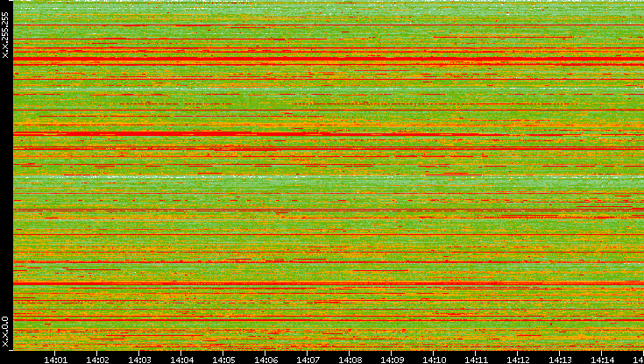This screenshot has height=364, width=644.
Task: Click the 14:06 time axis label
Action: click(x=265, y=360)
